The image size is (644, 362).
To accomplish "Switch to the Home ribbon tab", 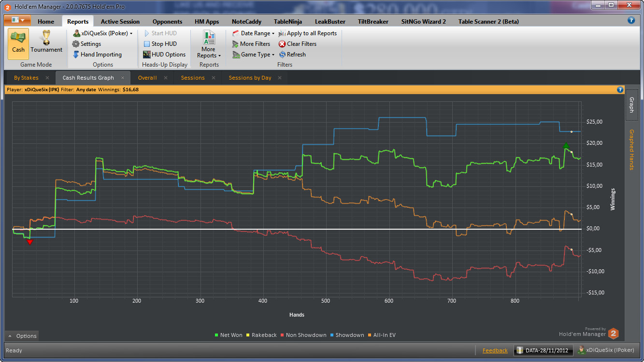I will click(46, 21).
